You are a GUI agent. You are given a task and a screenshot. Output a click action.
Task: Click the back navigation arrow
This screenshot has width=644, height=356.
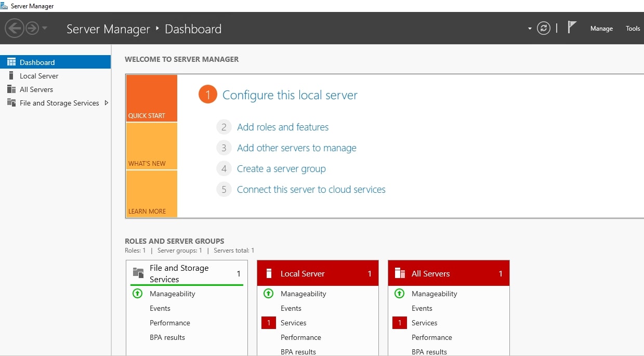(15, 28)
